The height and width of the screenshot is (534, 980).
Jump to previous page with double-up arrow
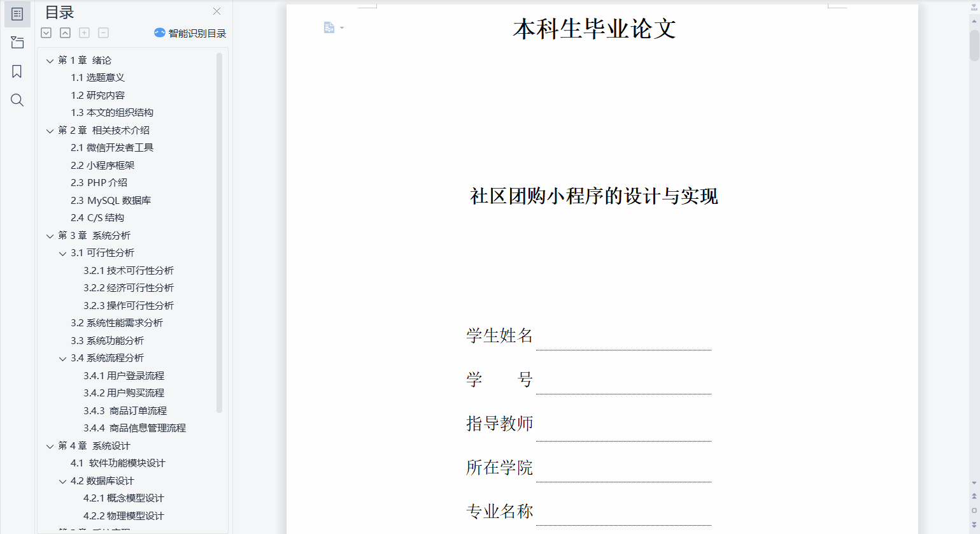(x=974, y=496)
